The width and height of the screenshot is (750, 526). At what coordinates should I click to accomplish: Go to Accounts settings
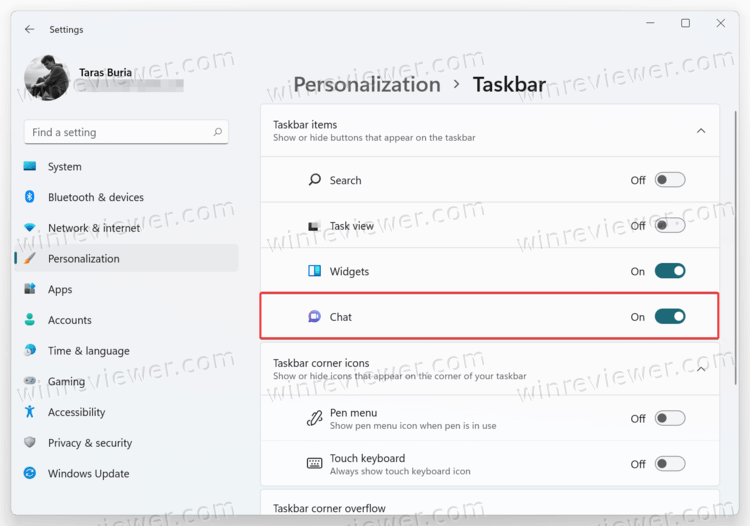pos(126,320)
